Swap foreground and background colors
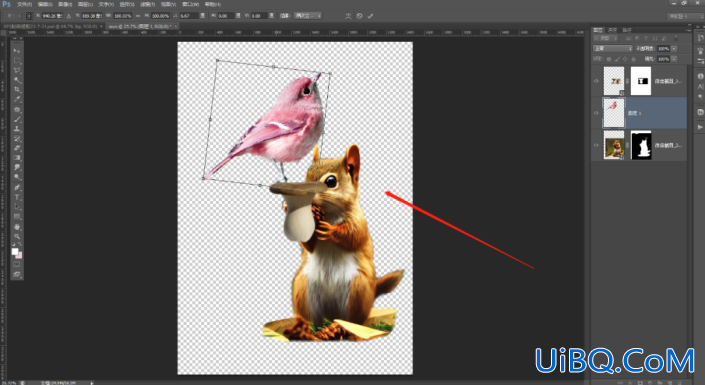This screenshot has width=705, height=385. 20,244
